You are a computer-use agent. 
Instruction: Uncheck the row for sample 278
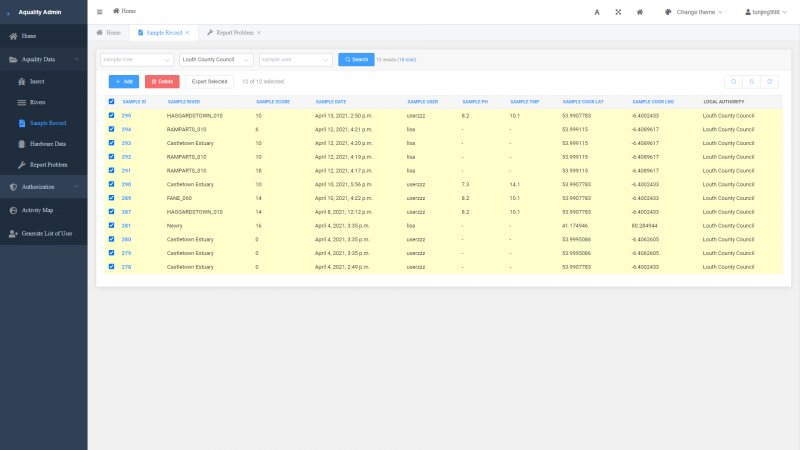pos(111,266)
